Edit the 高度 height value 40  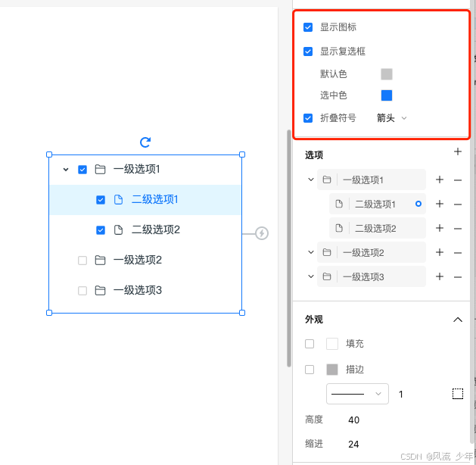[x=353, y=420]
